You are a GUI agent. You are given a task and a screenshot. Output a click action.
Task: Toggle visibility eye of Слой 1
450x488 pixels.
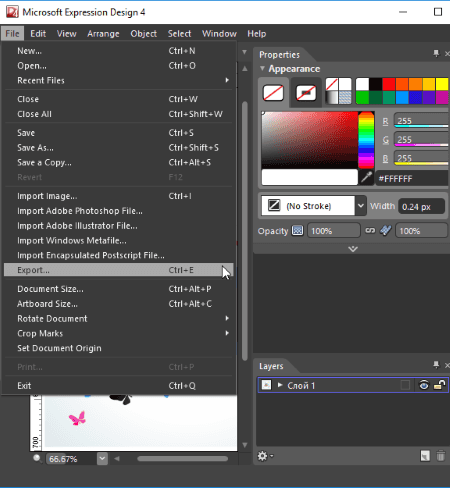point(424,385)
